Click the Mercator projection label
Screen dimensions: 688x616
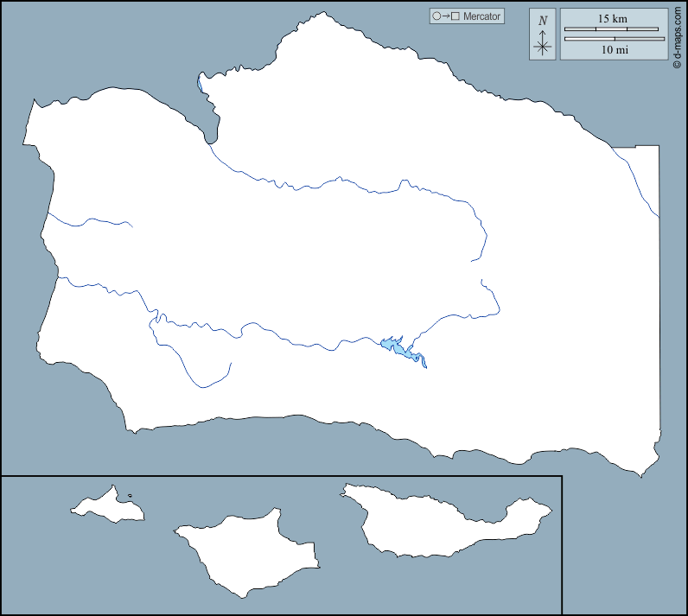pyautogui.click(x=481, y=16)
